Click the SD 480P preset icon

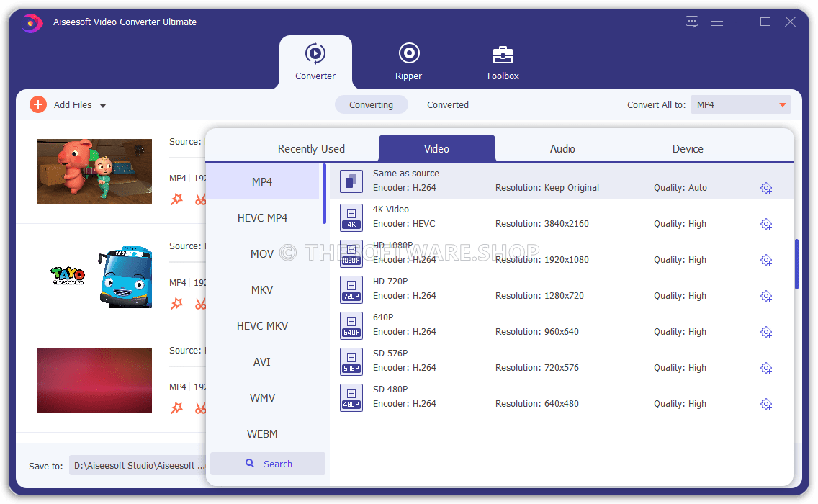coord(351,397)
